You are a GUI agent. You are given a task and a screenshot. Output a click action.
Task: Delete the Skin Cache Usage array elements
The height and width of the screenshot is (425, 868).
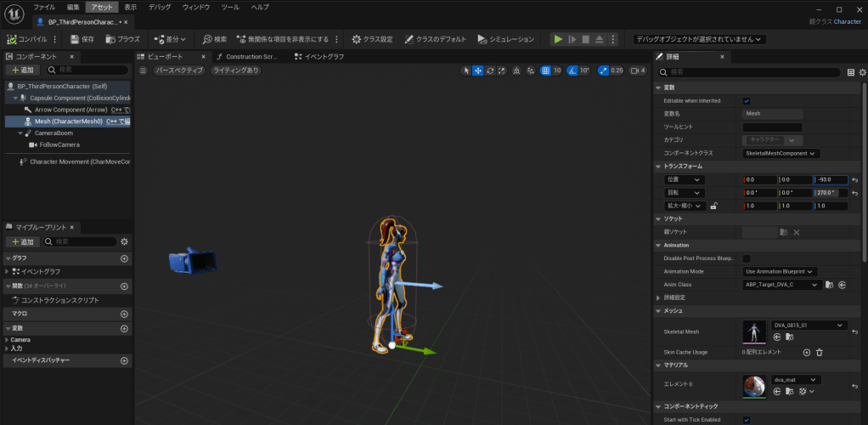tap(820, 352)
